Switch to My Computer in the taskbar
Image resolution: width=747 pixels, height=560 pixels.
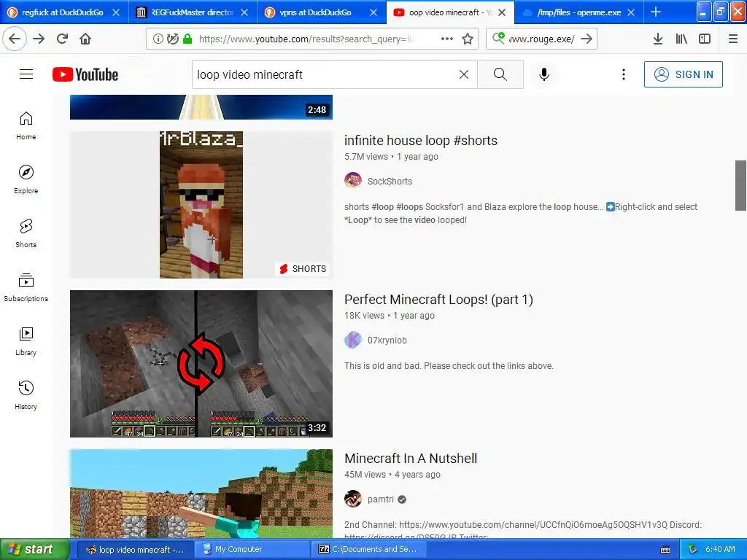pos(252,549)
